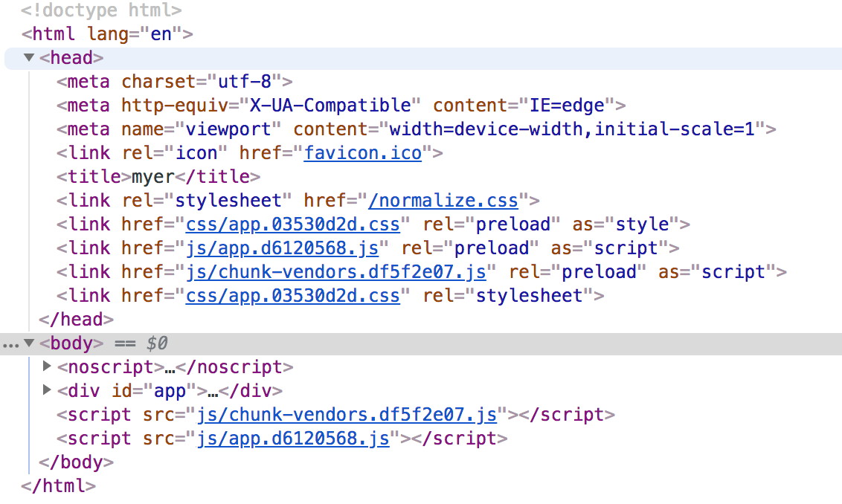
Task: Open js/chunk-vendors.df5f2e07.js link in script tag
Action: [347, 414]
